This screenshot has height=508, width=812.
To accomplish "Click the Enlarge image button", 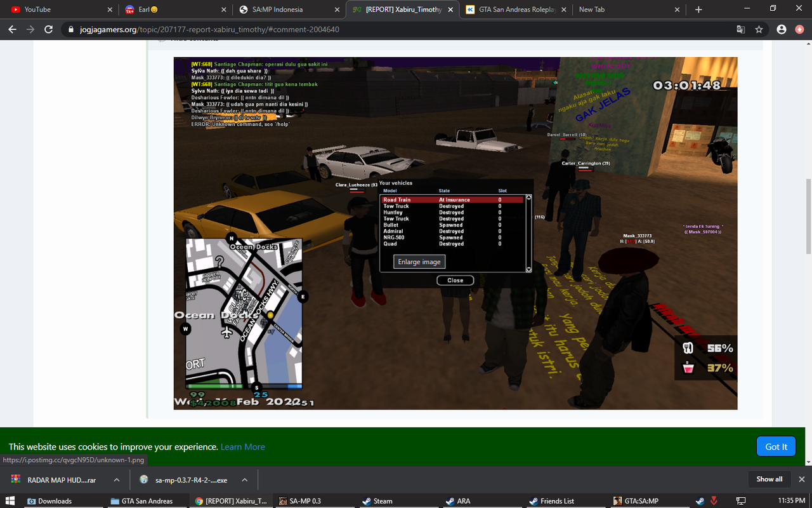I will (419, 262).
